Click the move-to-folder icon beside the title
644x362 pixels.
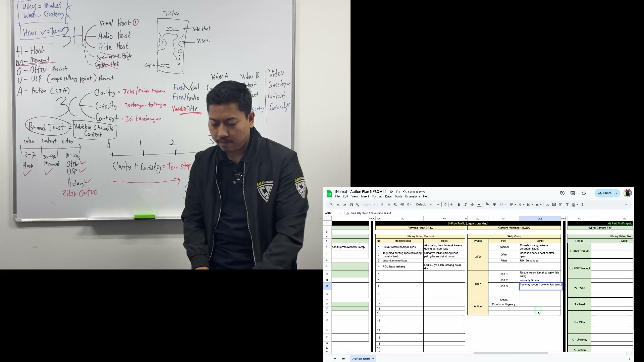398,192
